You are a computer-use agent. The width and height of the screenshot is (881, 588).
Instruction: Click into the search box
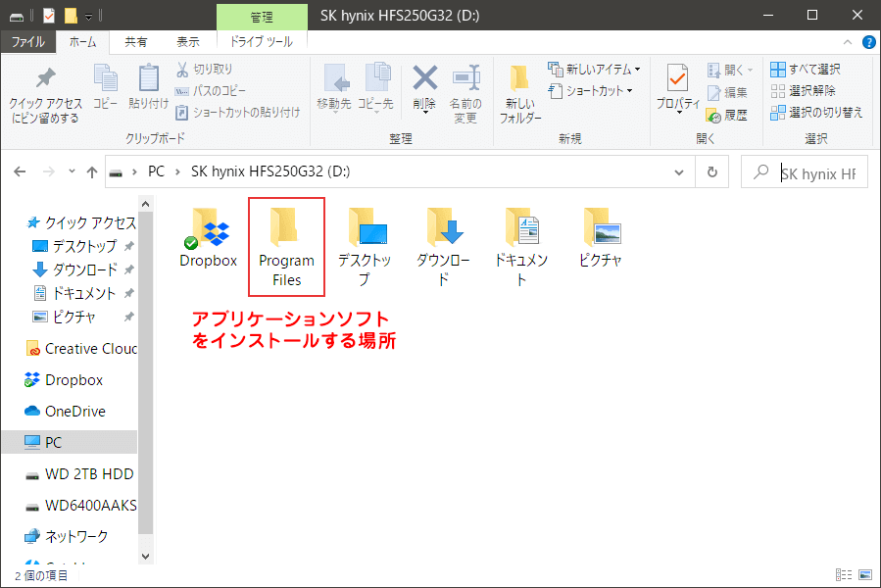tap(805, 172)
